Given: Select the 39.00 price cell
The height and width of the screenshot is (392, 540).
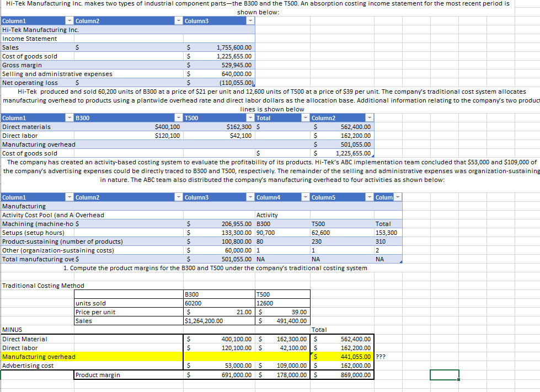Looking at the screenshot, I should coord(282,312).
